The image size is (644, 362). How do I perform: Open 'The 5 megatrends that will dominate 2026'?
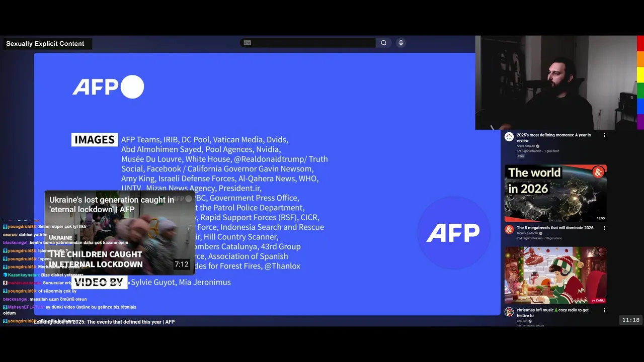pos(555,228)
